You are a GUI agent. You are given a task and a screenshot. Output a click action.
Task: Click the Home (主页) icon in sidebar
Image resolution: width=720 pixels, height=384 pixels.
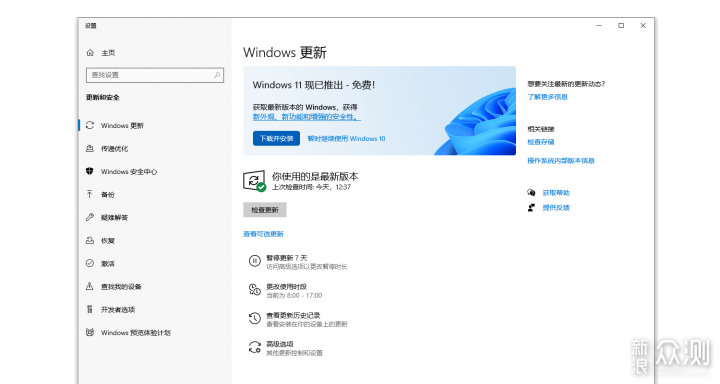coord(90,53)
